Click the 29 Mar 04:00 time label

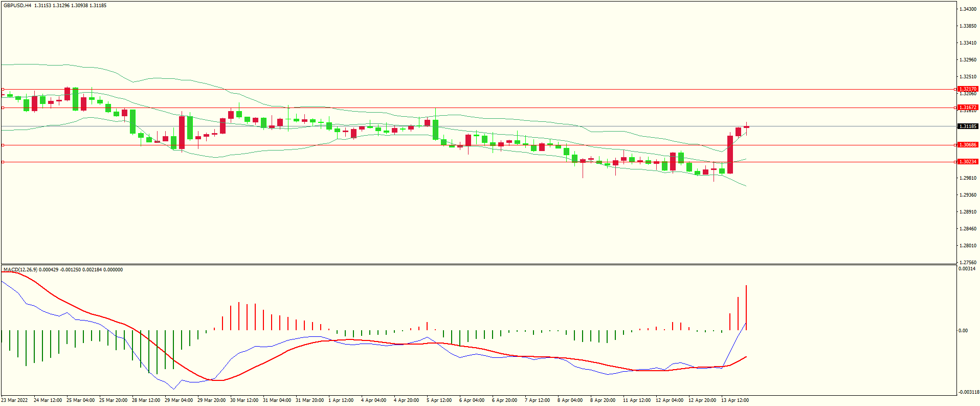[179, 400]
